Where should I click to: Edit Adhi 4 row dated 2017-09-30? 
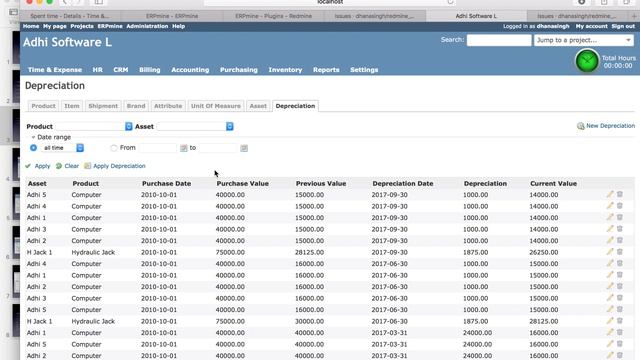coord(610,206)
